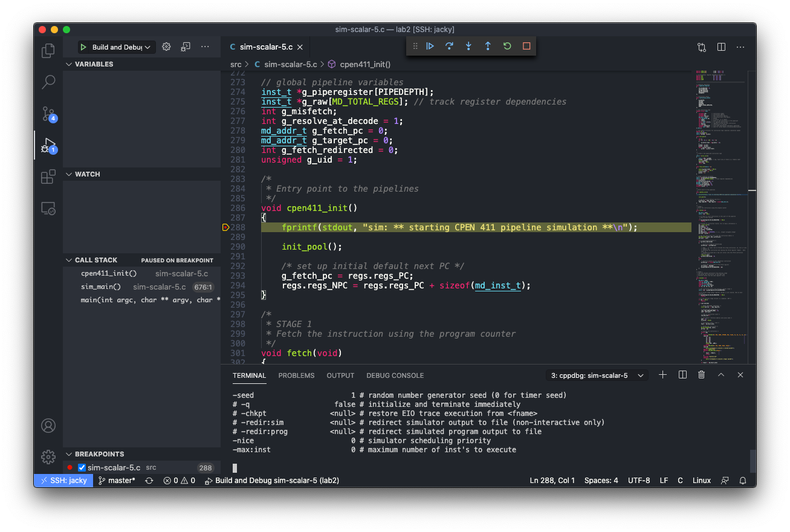790x532 pixels.
Task: Click UTF-8 encoding in status bar
Action: pyautogui.click(x=638, y=481)
